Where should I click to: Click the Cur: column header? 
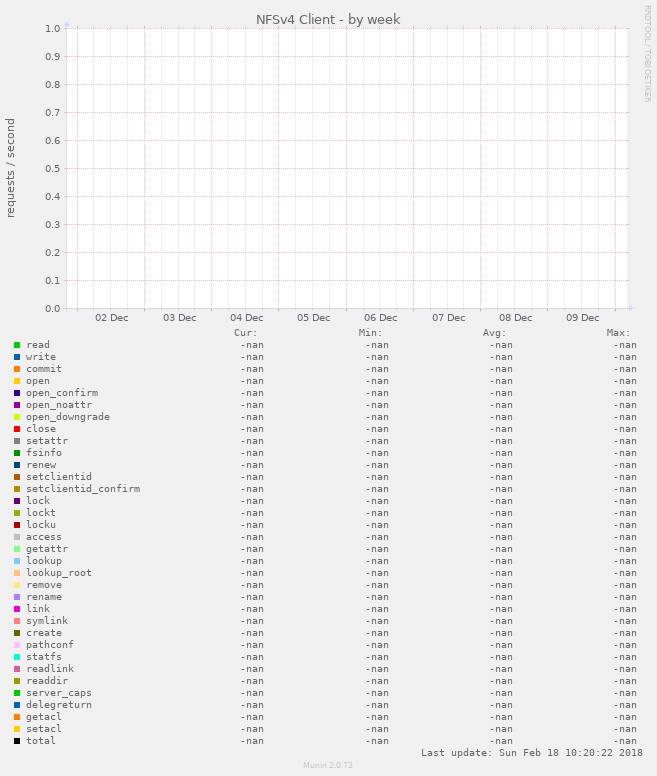click(245, 333)
